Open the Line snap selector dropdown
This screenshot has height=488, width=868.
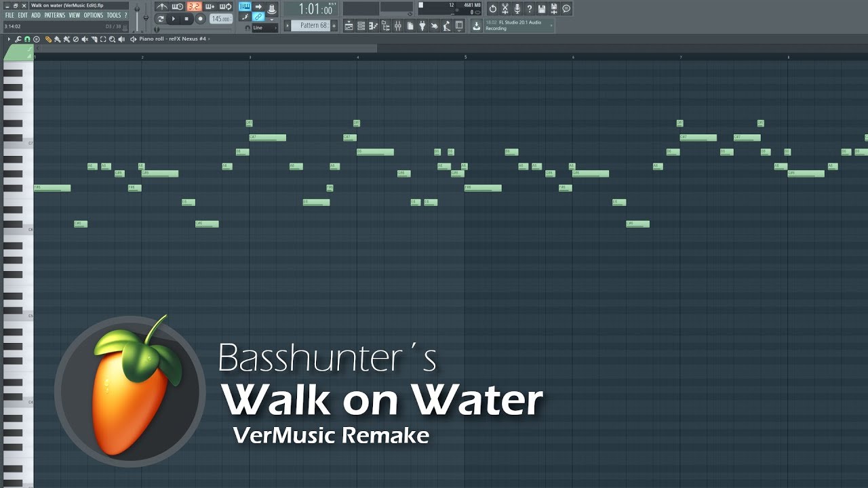click(x=265, y=28)
